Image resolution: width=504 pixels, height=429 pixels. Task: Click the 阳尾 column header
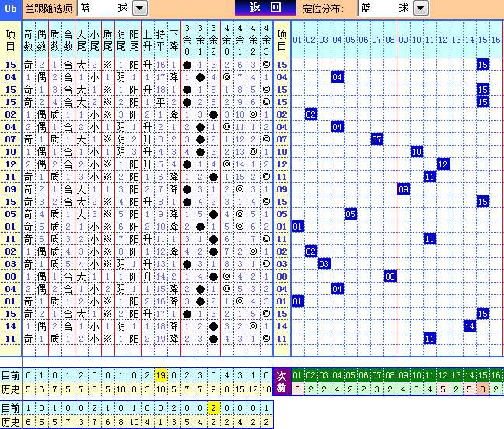[134, 40]
